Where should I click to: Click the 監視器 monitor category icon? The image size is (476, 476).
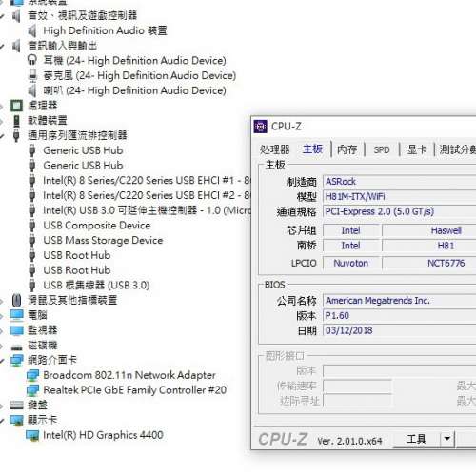coord(16,330)
